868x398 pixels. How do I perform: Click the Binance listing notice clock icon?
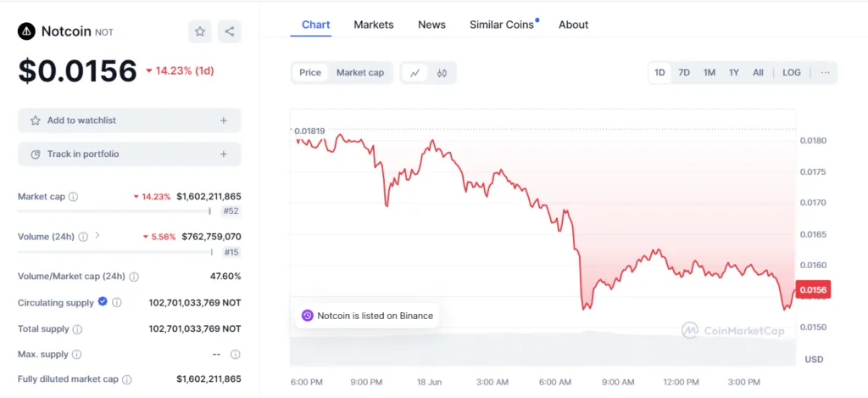pos(307,316)
